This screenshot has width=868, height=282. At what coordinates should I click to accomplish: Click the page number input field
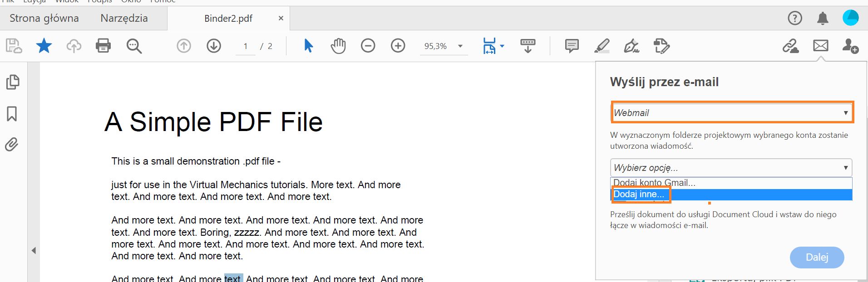pyautogui.click(x=246, y=46)
